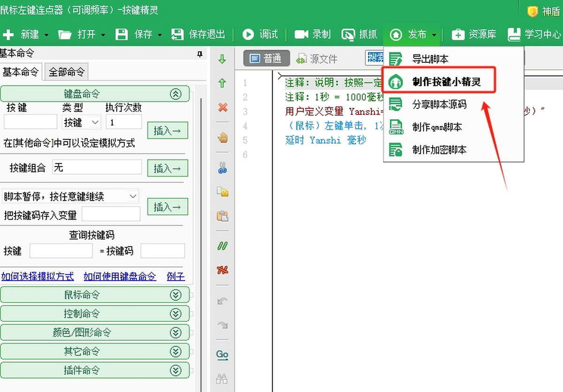Click the 发布 publish button
The width and height of the screenshot is (563, 392).
[x=408, y=34]
